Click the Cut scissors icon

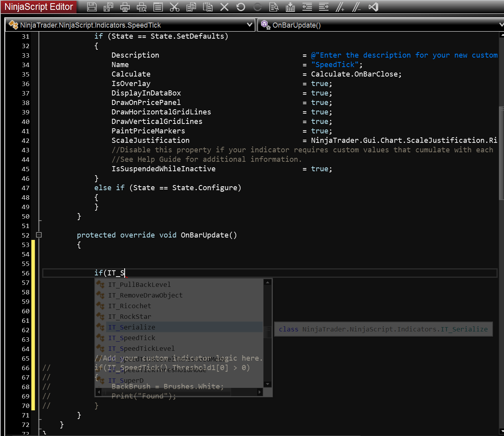pyautogui.click(x=174, y=7)
